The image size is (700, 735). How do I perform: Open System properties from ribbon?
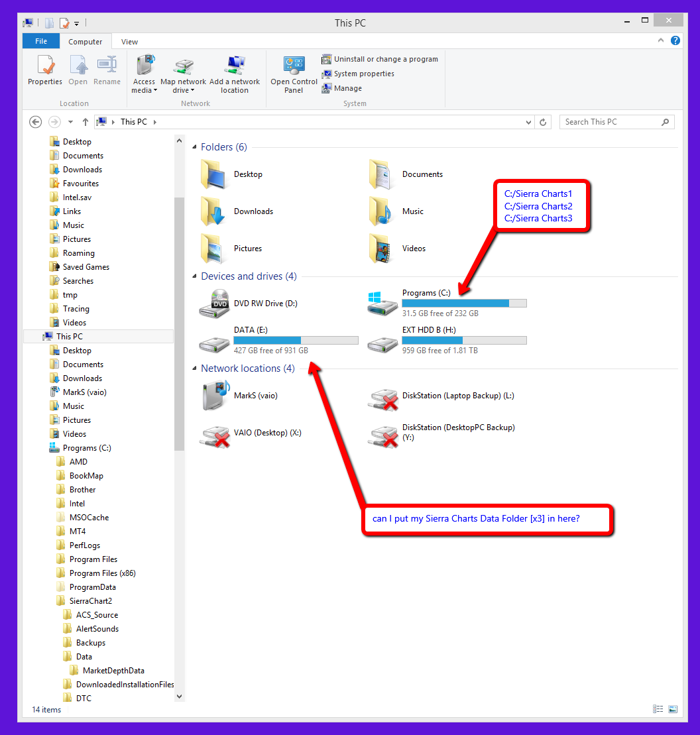(x=358, y=74)
